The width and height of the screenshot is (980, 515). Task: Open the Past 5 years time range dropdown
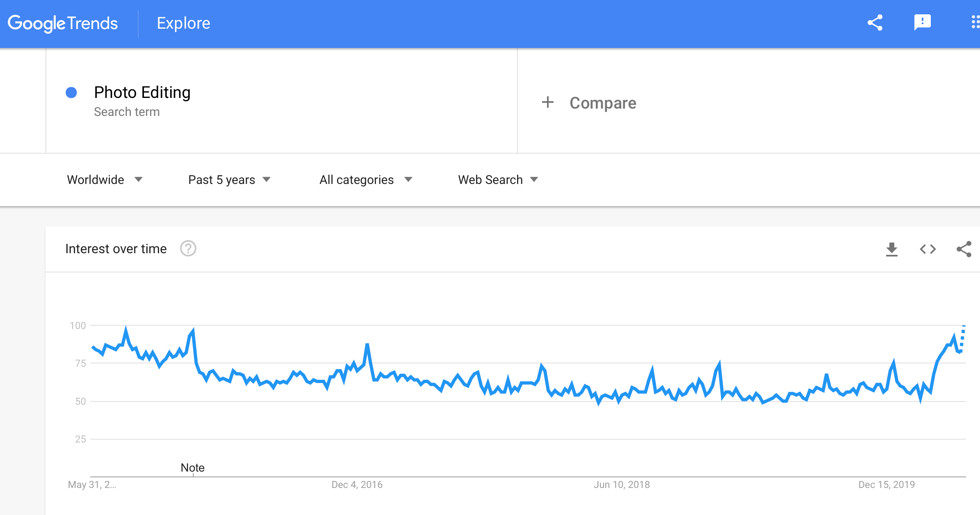(229, 180)
